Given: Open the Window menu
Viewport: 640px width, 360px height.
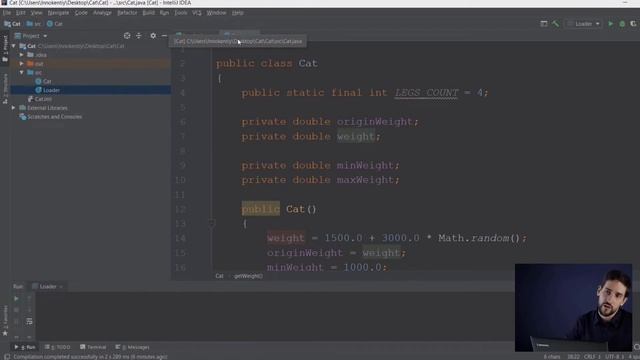Looking at the screenshot, I should point(216,13).
